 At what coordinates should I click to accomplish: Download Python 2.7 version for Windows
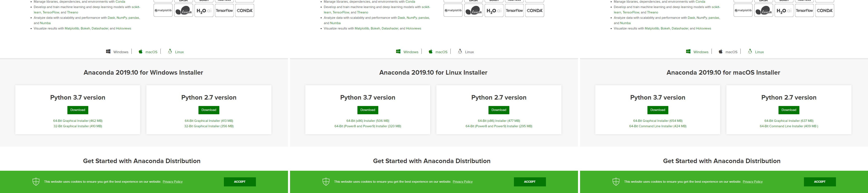(209, 110)
